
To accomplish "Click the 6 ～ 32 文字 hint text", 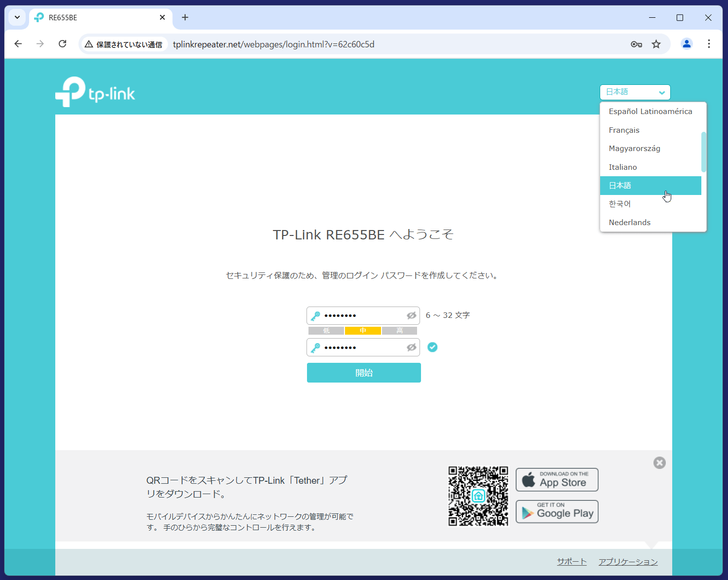I will click(x=448, y=315).
